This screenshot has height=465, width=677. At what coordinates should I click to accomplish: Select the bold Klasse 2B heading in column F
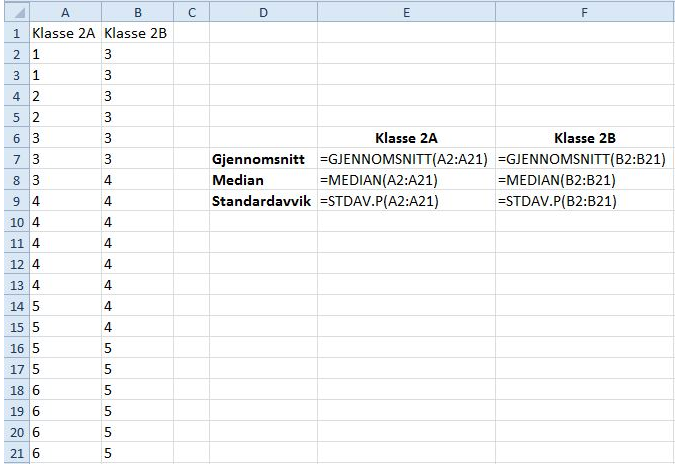[583, 139]
